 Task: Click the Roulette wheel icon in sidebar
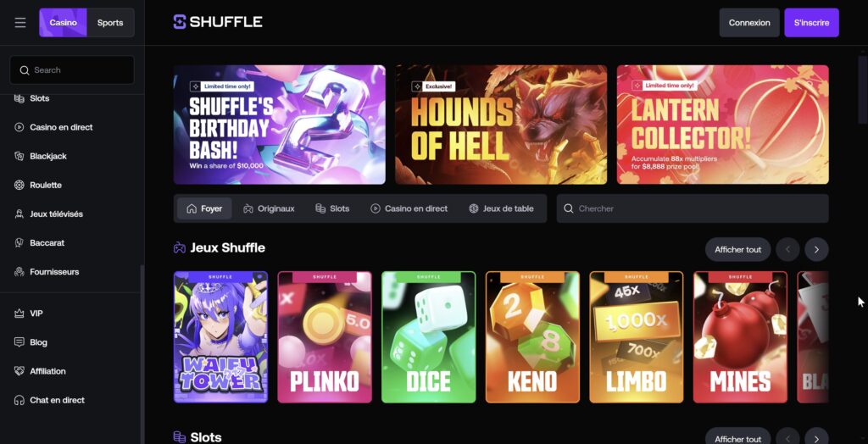point(19,185)
